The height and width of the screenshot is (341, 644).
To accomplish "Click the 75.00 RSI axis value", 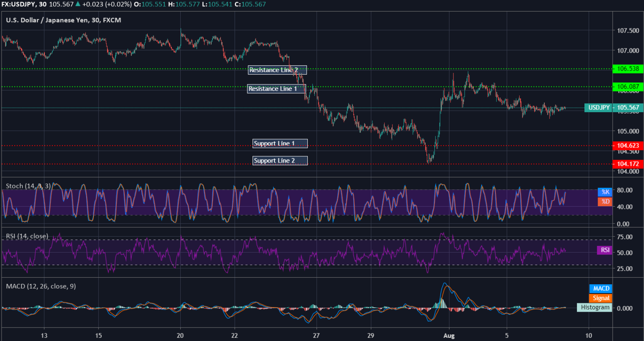I will click(x=625, y=237).
